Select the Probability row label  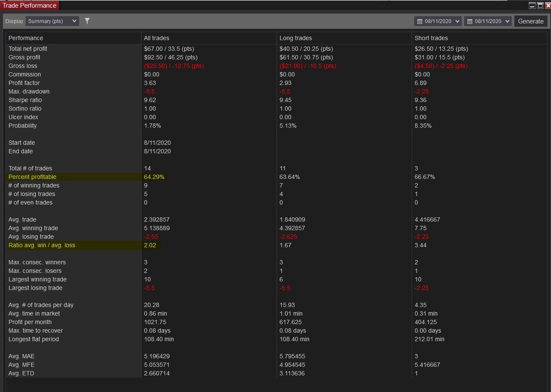(x=23, y=126)
